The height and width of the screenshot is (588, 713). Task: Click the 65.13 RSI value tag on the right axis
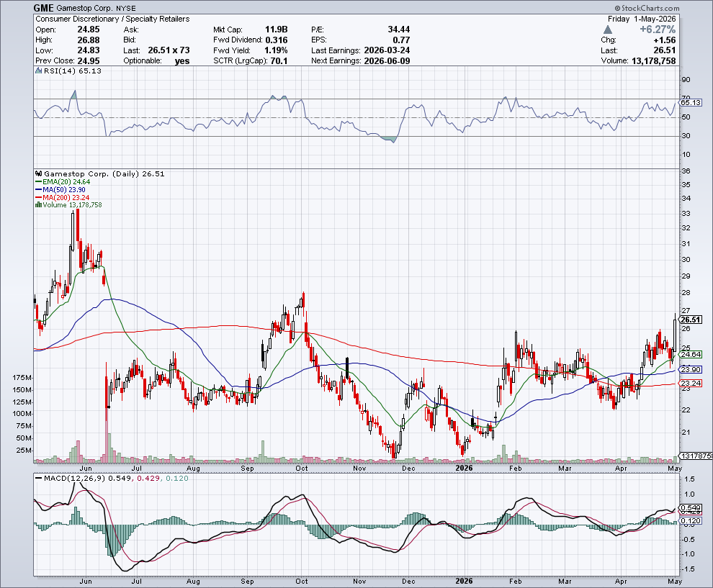click(x=691, y=103)
